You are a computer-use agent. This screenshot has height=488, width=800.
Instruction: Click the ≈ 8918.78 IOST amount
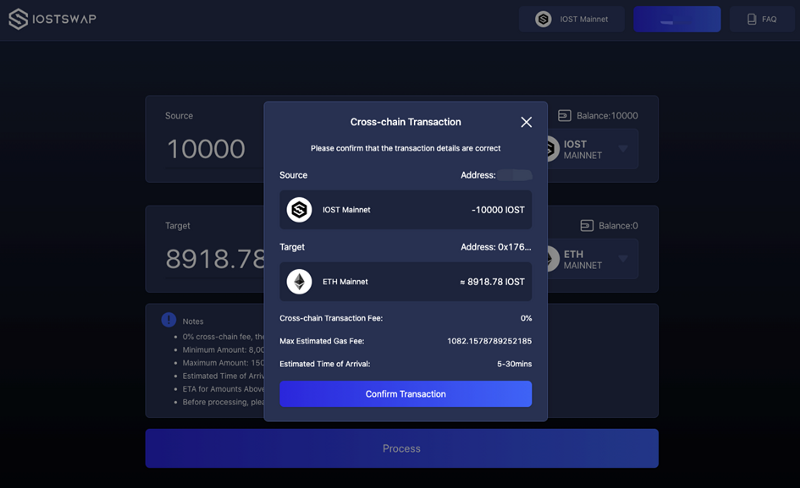(492, 282)
